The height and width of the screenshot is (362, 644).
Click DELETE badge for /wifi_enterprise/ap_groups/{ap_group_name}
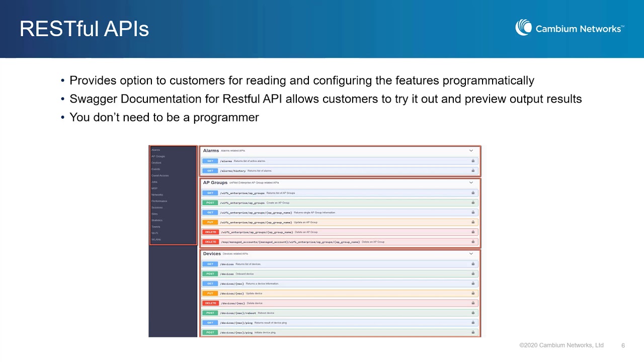(210, 232)
